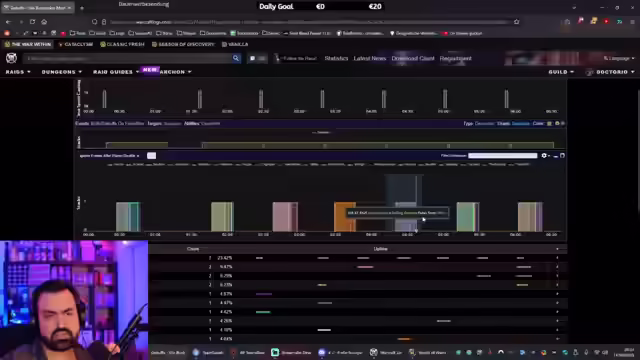
Task: Open the Archon dropdown menu
Action: click(176, 72)
